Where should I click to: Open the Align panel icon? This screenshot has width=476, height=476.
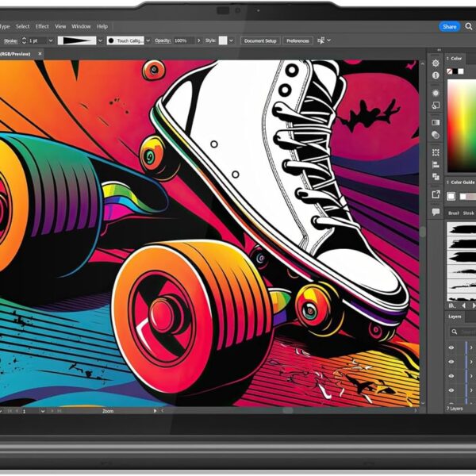point(436,165)
